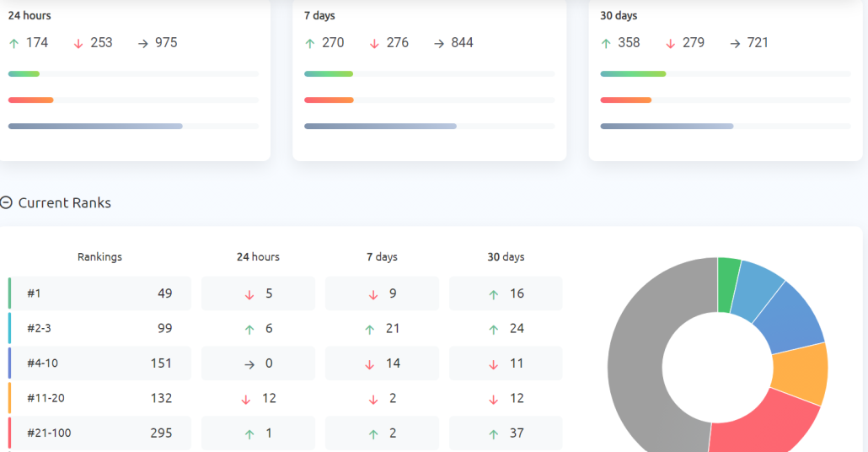868x452 pixels.
Task: Click the Rankings column header
Action: click(99, 257)
